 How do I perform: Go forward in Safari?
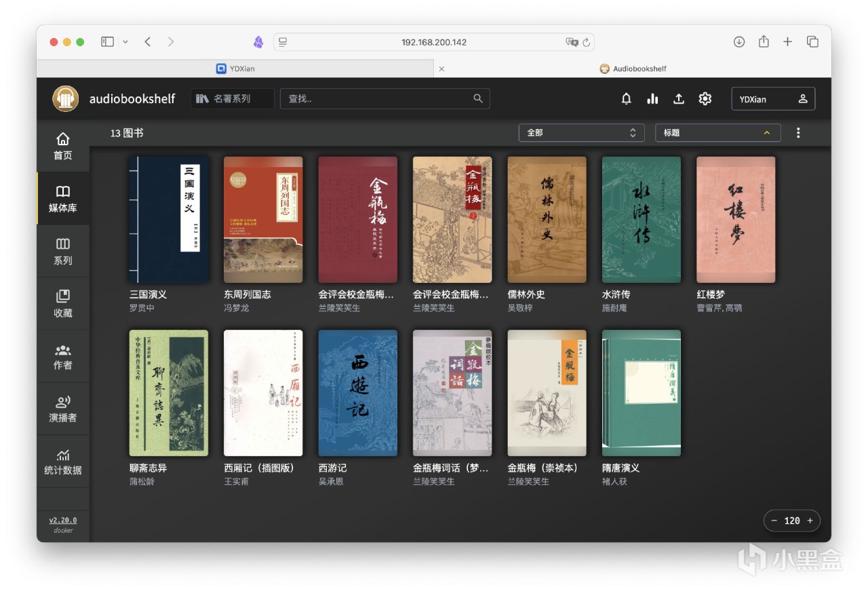(171, 42)
